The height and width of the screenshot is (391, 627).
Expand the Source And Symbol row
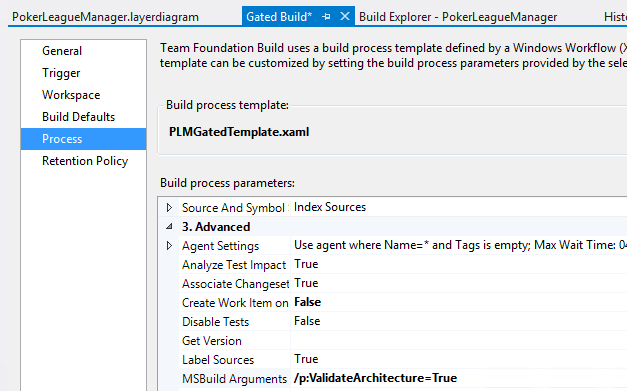(169, 207)
